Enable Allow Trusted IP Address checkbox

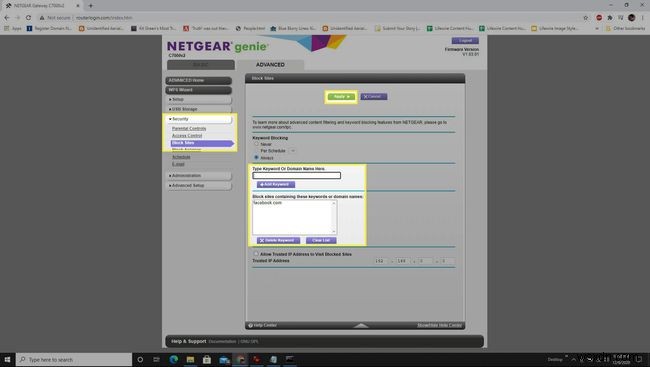click(256, 254)
